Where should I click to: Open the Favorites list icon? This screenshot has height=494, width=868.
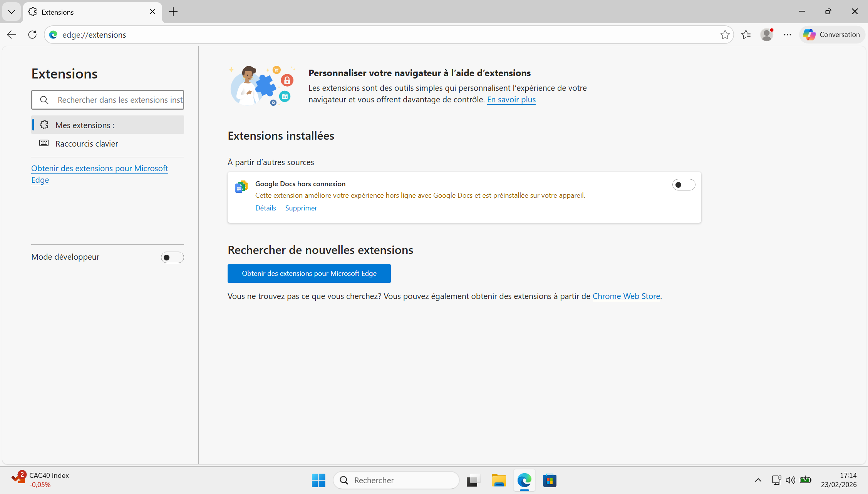point(746,35)
